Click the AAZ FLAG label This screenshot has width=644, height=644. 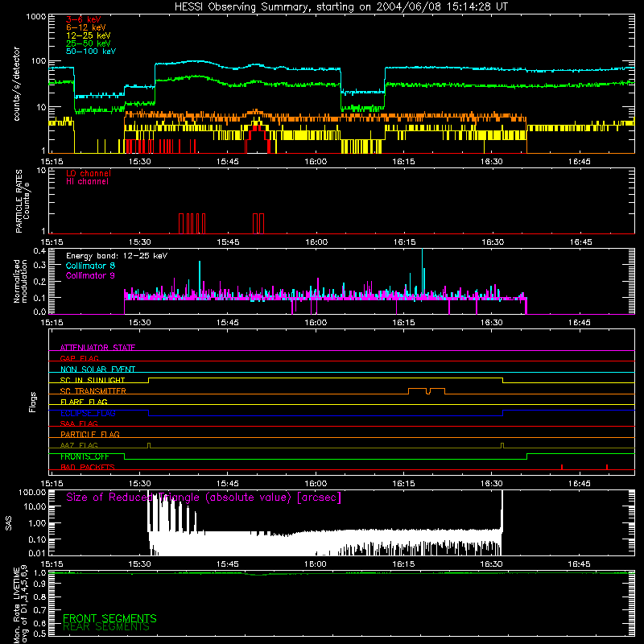[79, 445]
